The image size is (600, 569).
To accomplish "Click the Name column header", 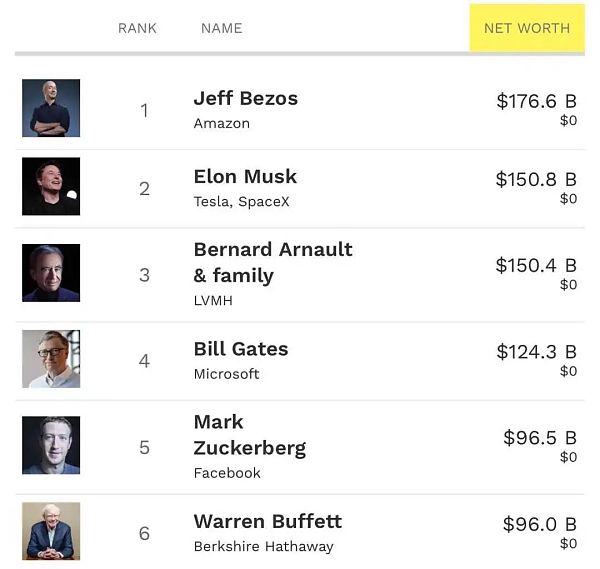I will tap(221, 28).
